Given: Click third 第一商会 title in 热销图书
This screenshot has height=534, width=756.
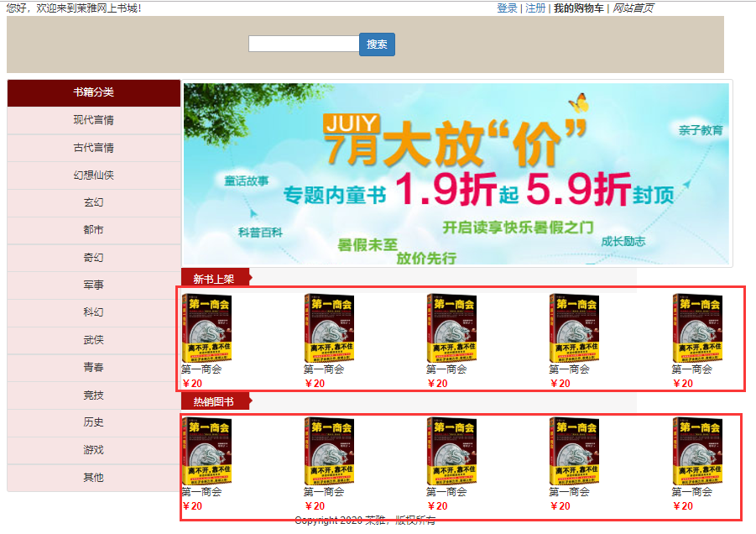Looking at the screenshot, I should pos(446,492).
